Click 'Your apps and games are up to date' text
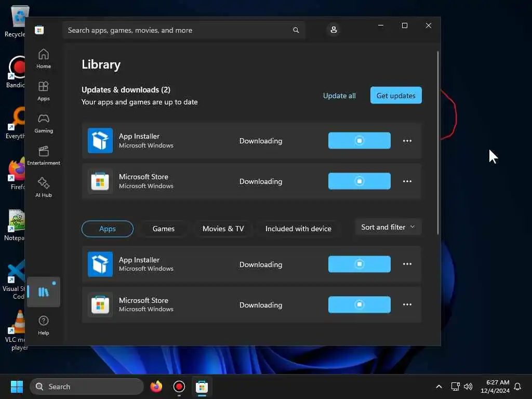This screenshot has height=399, width=532. pyautogui.click(x=139, y=102)
